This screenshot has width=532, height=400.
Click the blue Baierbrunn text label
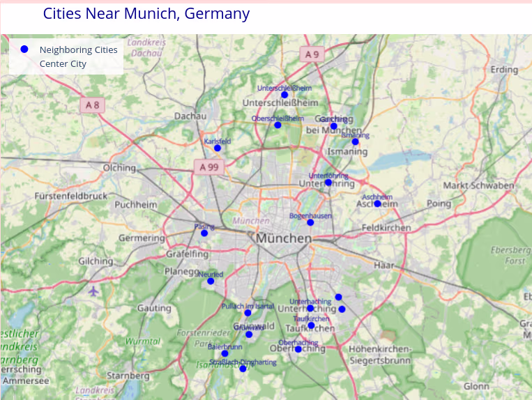click(x=225, y=347)
